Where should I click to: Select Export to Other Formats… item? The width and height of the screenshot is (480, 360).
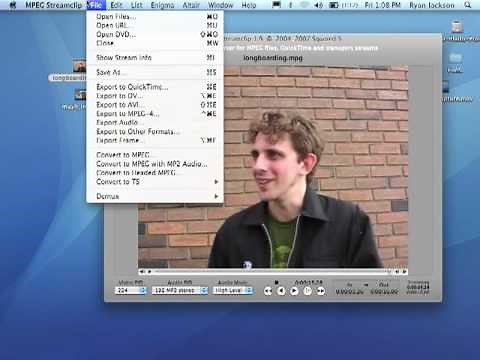155,132
